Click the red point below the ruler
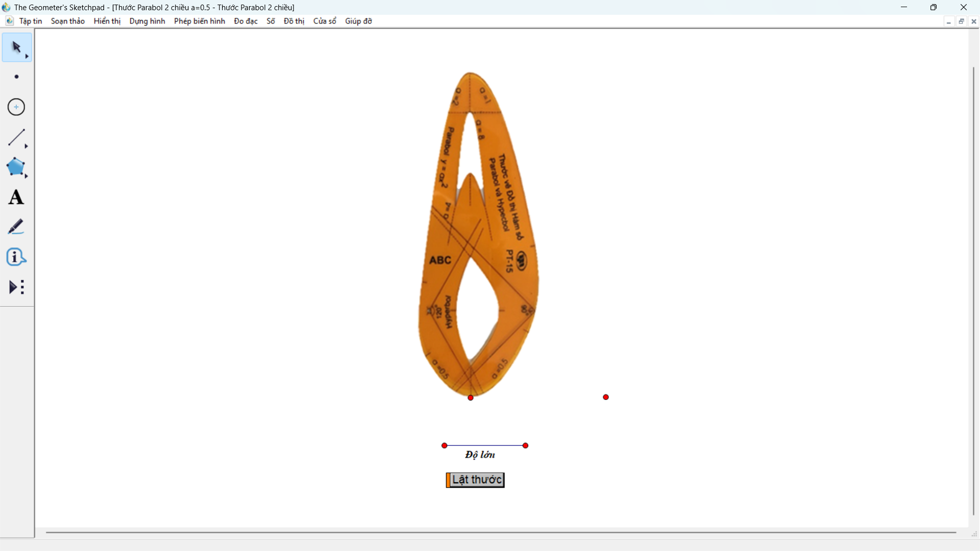The image size is (980, 551). 471,397
